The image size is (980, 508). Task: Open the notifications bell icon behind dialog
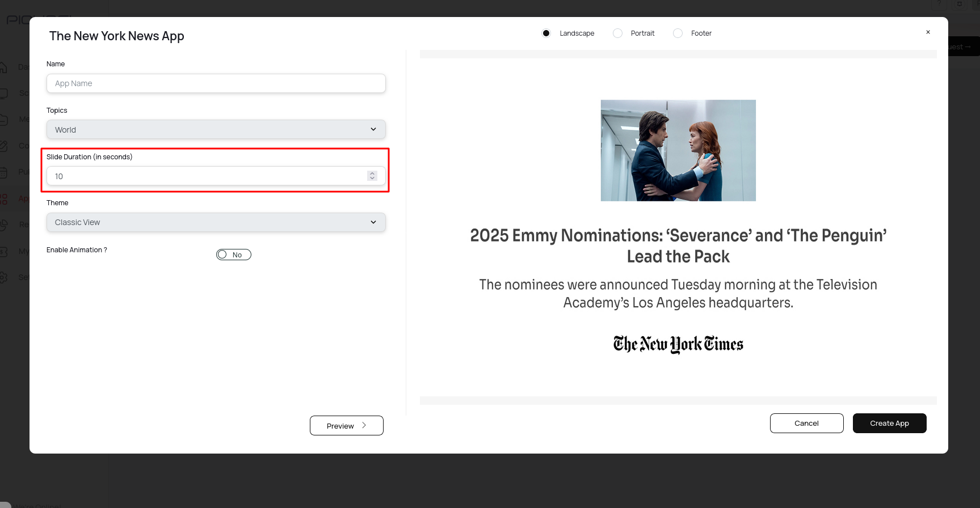(960, 4)
